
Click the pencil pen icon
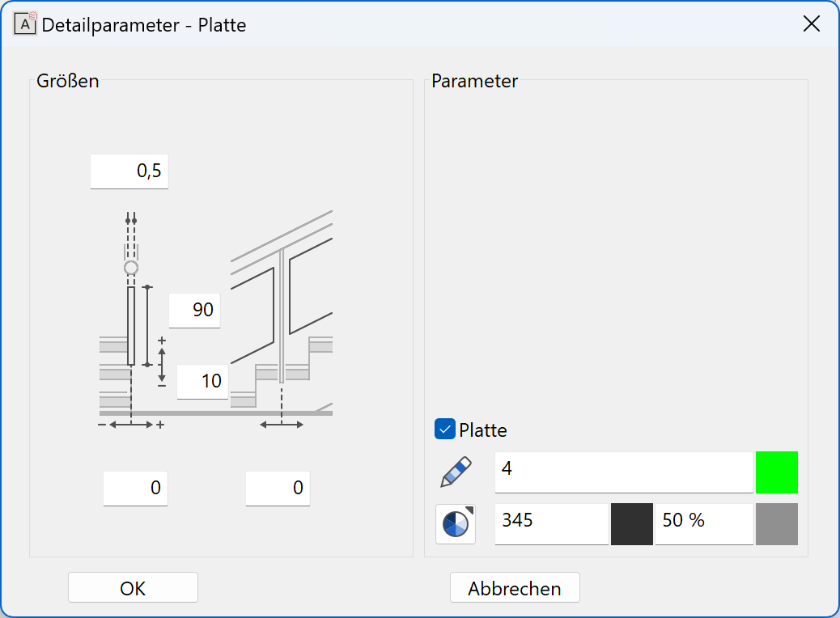456,472
